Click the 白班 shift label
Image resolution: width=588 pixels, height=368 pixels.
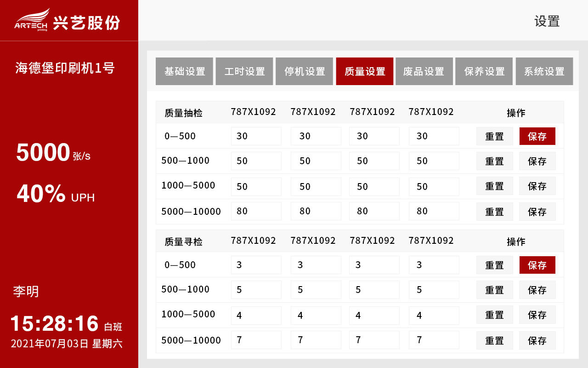click(x=113, y=327)
